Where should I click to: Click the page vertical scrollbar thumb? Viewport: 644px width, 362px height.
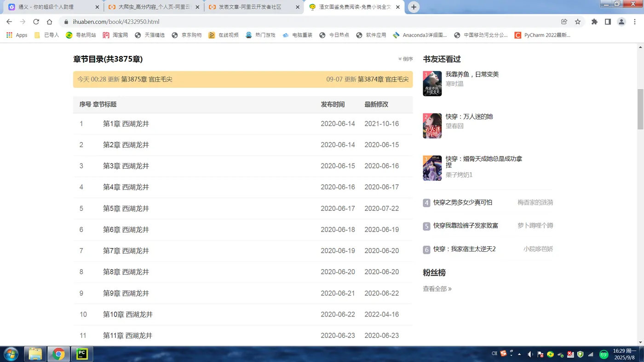[x=640, y=109]
